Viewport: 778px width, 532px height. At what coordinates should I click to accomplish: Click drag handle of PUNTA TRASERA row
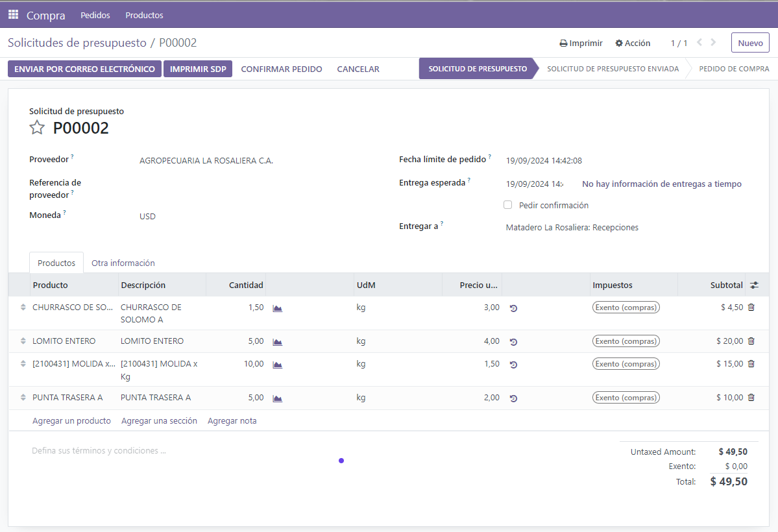pos(23,398)
